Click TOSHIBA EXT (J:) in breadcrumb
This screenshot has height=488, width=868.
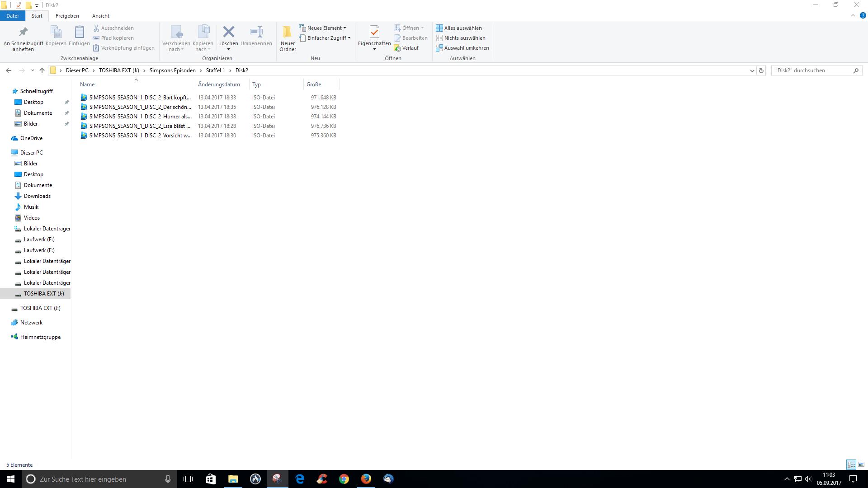(119, 70)
